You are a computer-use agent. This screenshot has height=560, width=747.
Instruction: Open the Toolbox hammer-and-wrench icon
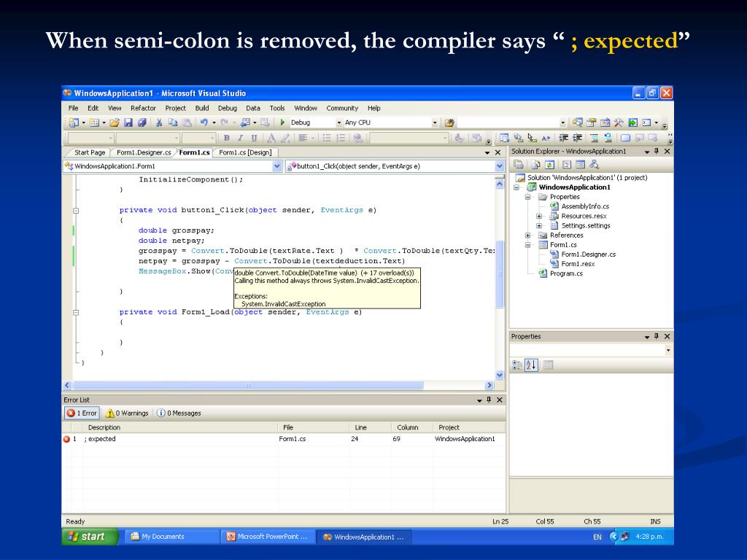(x=619, y=122)
